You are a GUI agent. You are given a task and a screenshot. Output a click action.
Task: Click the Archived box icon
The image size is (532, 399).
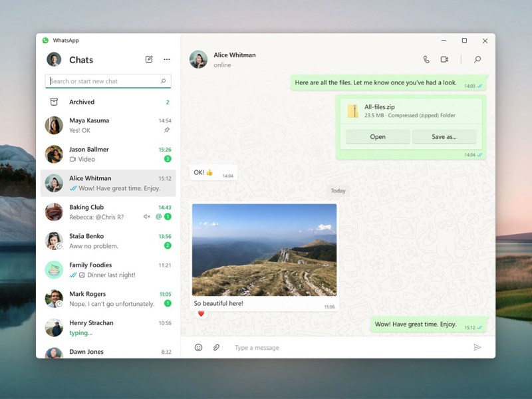point(54,102)
